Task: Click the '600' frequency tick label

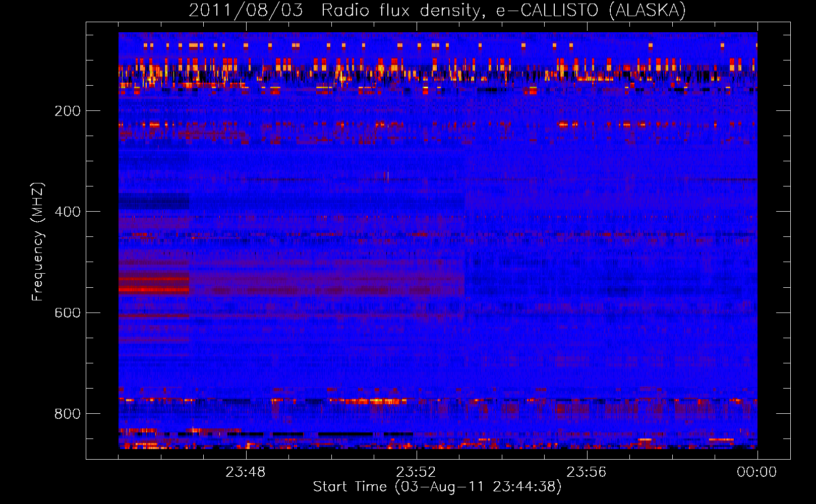Action: click(x=68, y=312)
